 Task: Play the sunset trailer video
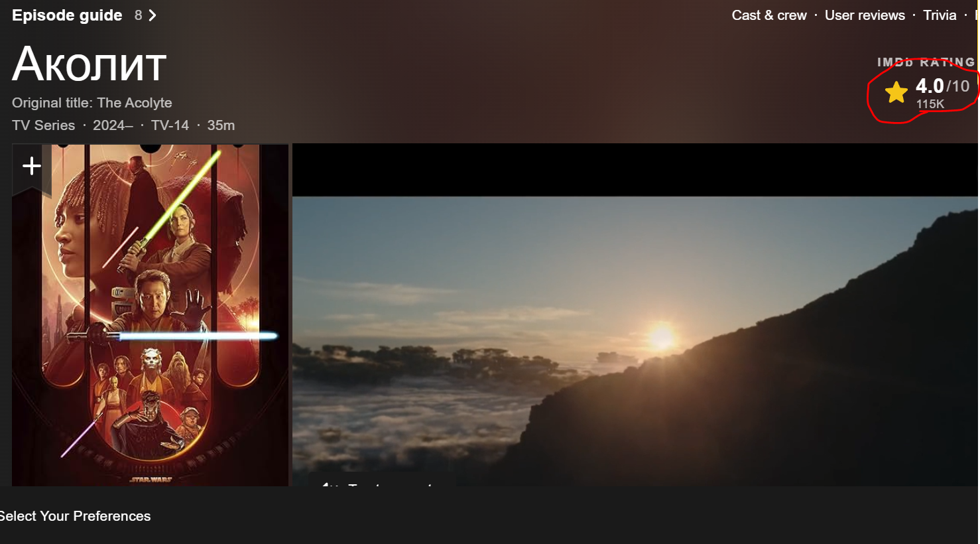[635, 315]
